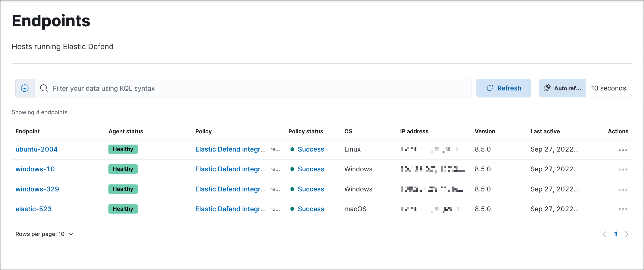644x270 pixels.
Task: Click the next page chevron arrow
Action: coord(627,234)
